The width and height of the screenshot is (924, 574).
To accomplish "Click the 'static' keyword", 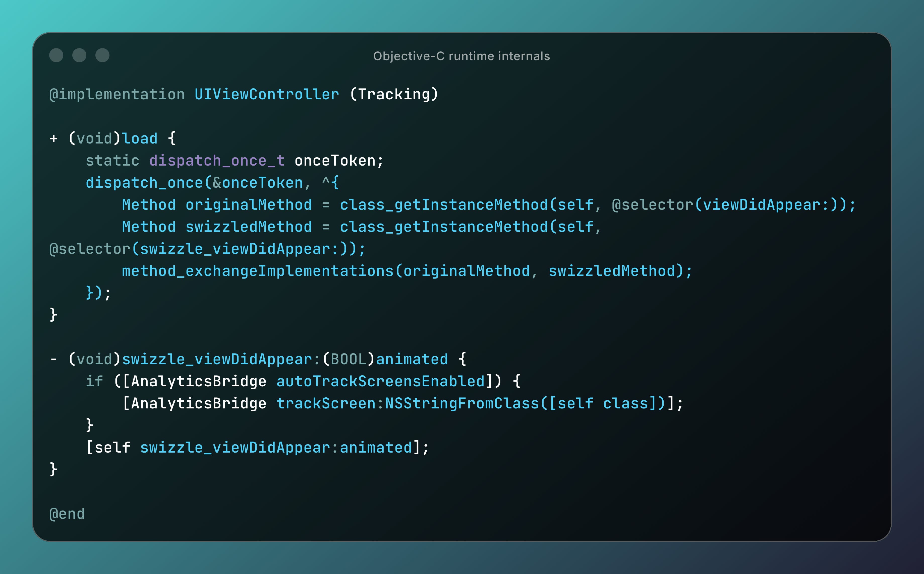I will 112,161.
